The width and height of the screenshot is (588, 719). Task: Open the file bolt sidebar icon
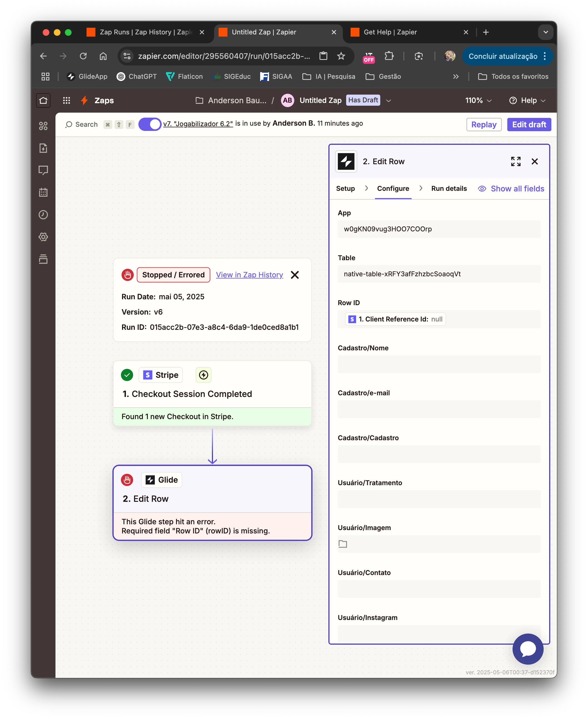pyautogui.click(x=43, y=148)
